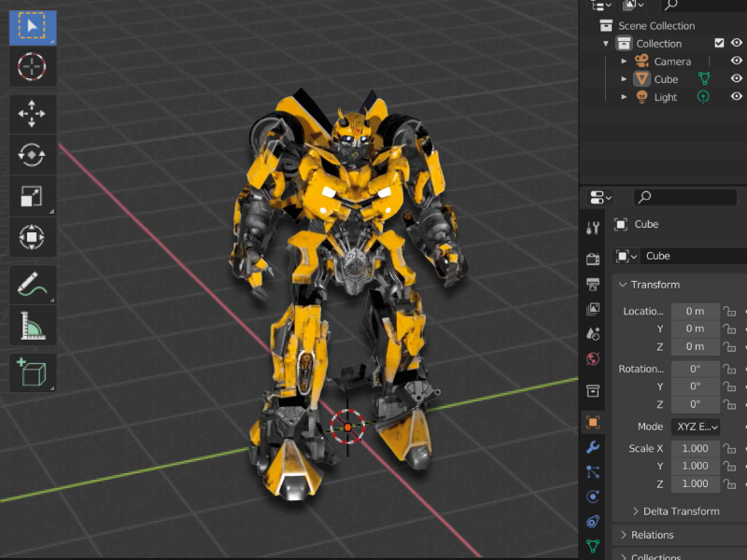This screenshot has width=747, height=560.
Task: Open Collection properties tab
Action: (593, 391)
